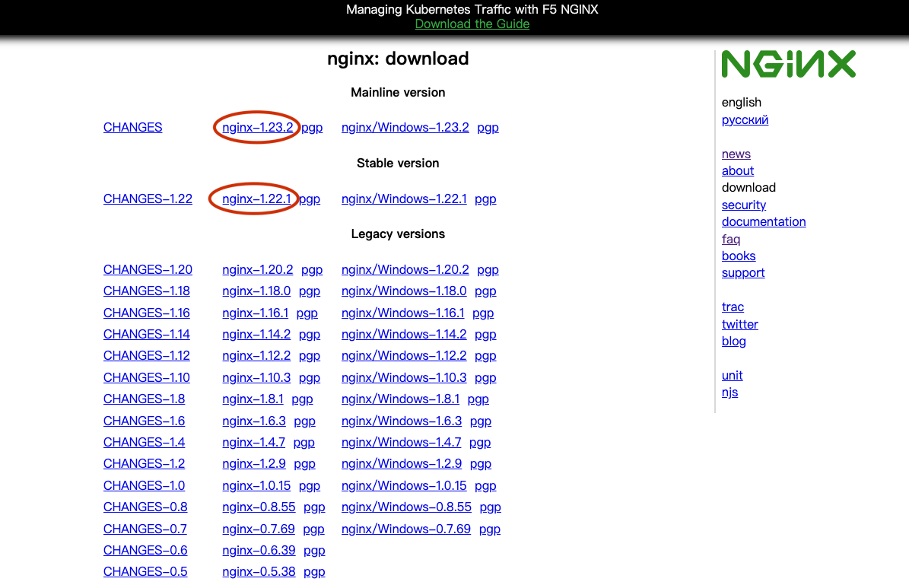Open pgp signature for nginx/Windows-1.23.2
The height and width of the screenshot is (588, 909).
tap(488, 128)
